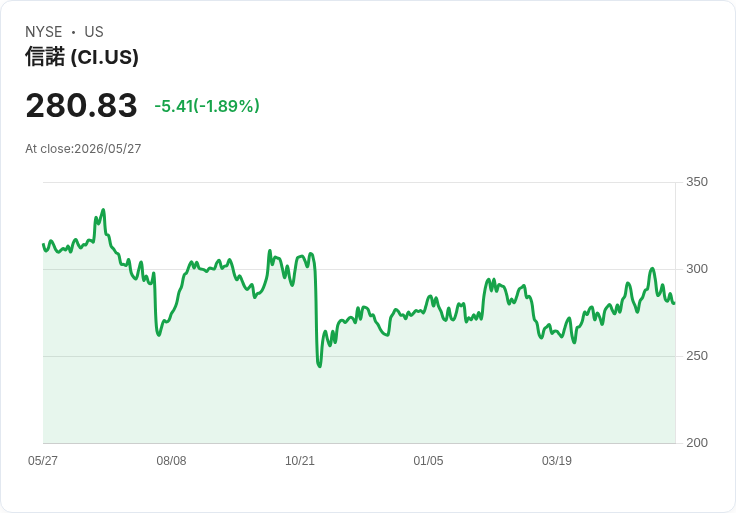This screenshot has width=736, height=513.
Task: Click the chart's highest peak near 335
Action: [x=103, y=210]
